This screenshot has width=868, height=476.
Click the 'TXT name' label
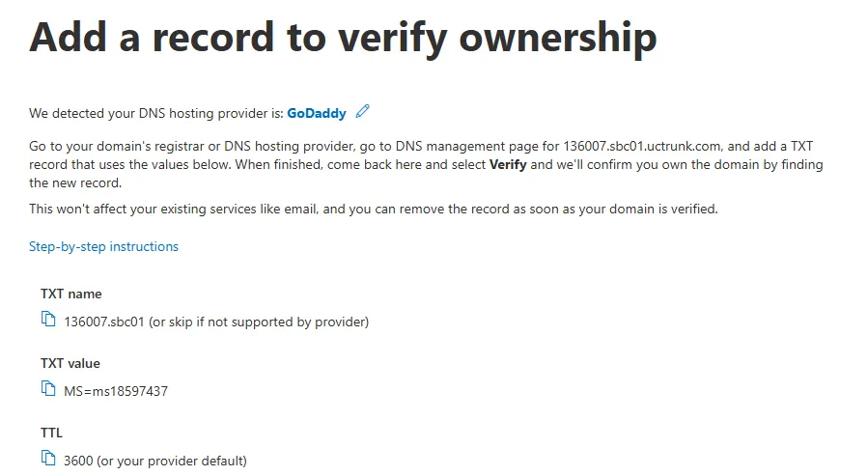tap(70, 294)
